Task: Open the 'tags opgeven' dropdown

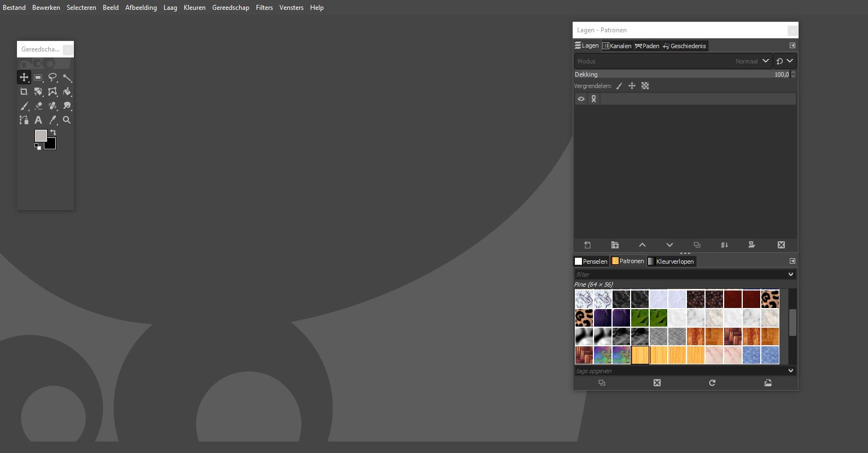Action: click(x=791, y=371)
